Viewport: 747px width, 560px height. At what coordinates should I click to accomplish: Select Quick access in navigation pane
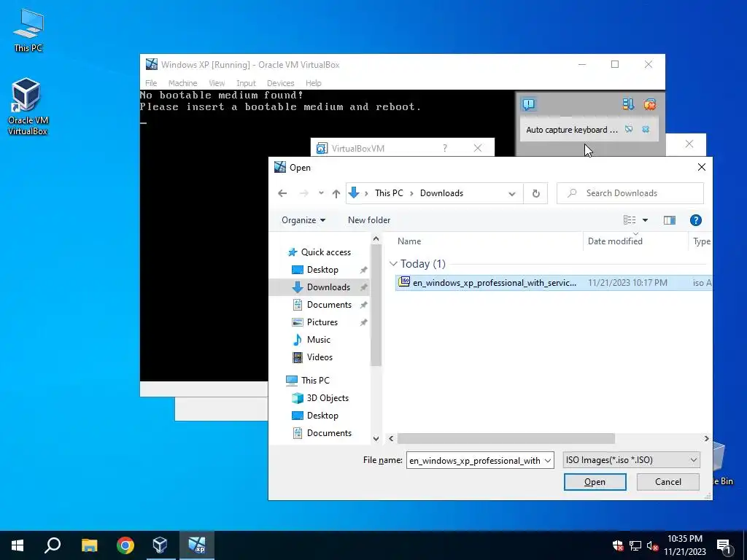(326, 252)
